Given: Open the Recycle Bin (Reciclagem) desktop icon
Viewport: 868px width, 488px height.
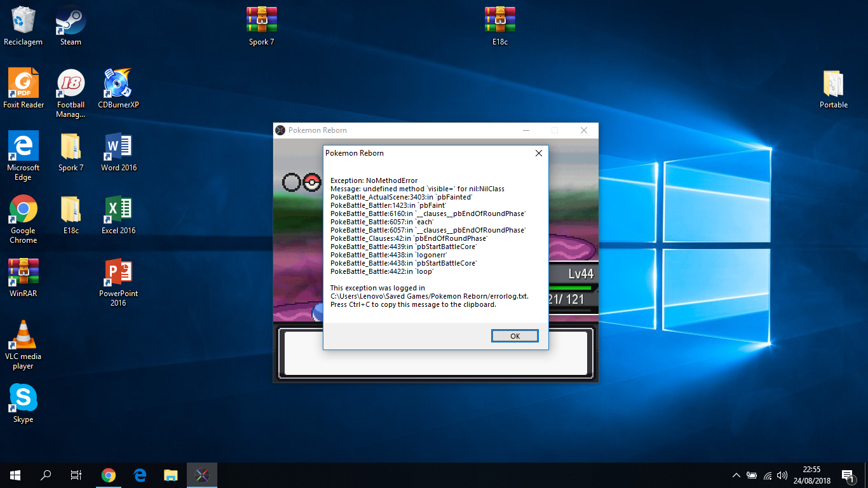Looking at the screenshot, I should [x=23, y=21].
